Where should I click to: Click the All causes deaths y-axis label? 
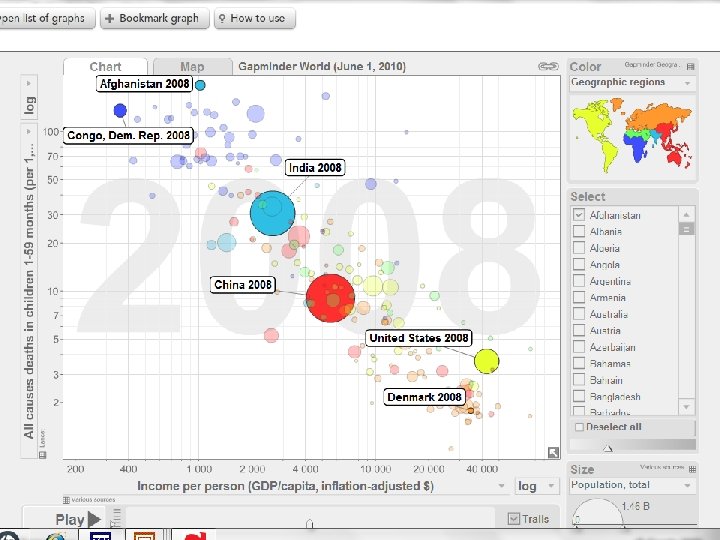28,291
